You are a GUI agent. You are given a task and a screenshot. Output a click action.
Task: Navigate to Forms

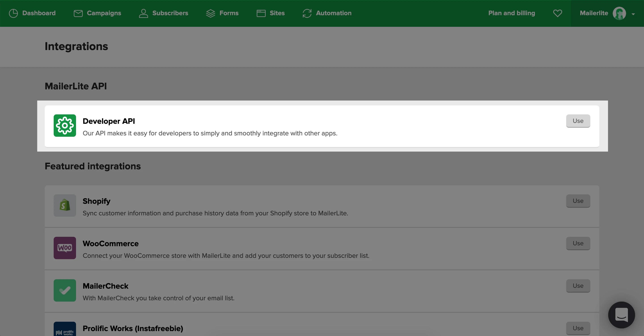click(222, 13)
